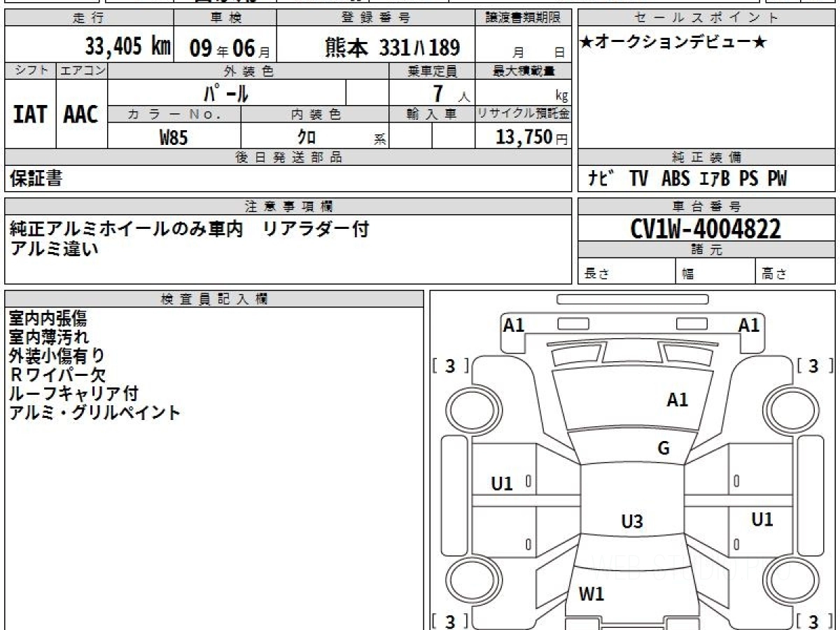This screenshot has width=840, height=630.
Task: Select color code W85
Action: tap(174, 137)
